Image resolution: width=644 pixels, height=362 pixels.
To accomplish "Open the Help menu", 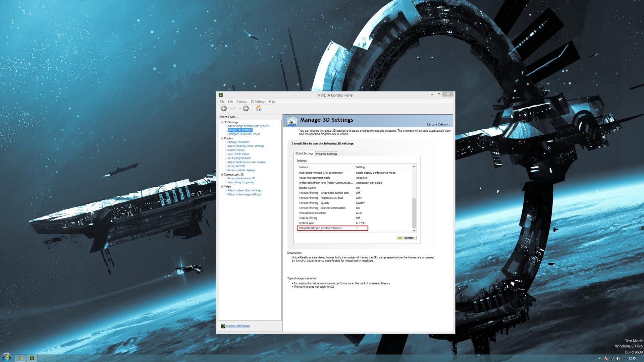I will point(272,102).
